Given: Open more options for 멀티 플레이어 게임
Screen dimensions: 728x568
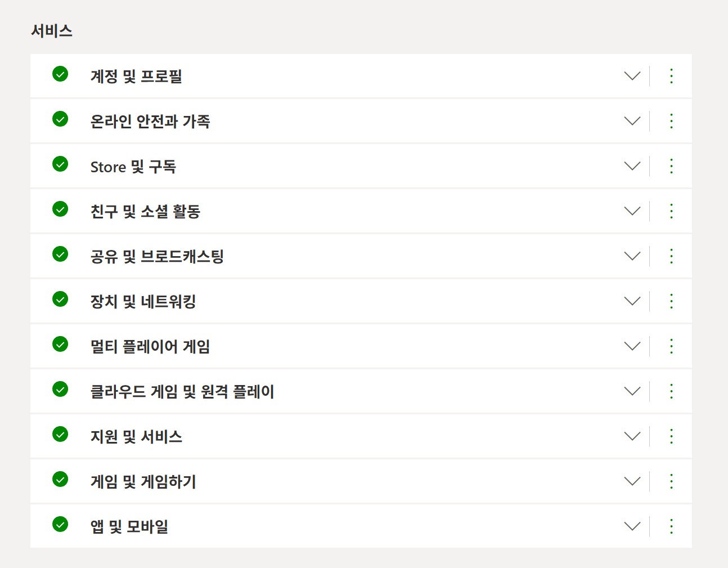Looking at the screenshot, I should coord(671,346).
